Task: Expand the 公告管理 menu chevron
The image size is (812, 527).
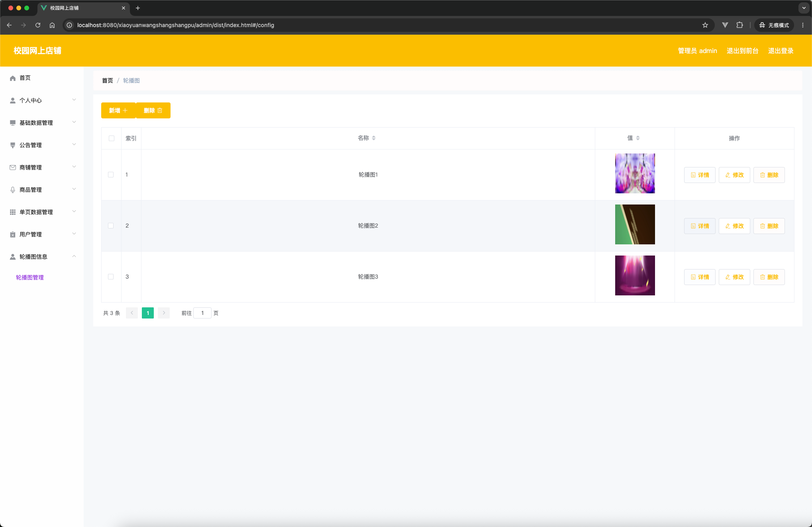Action: point(74,144)
